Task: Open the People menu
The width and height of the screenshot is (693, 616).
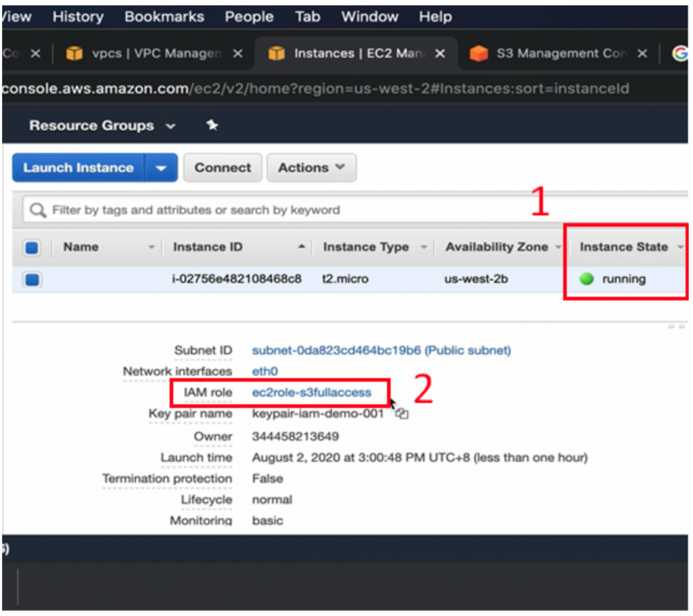Action: point(249,17)
